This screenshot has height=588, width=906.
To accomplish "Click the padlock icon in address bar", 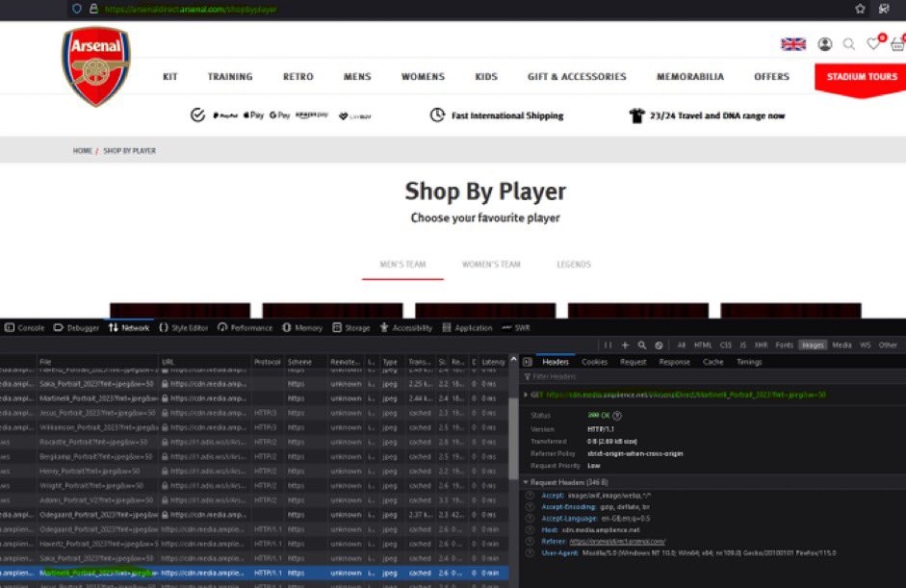I will tap(93, 9).
